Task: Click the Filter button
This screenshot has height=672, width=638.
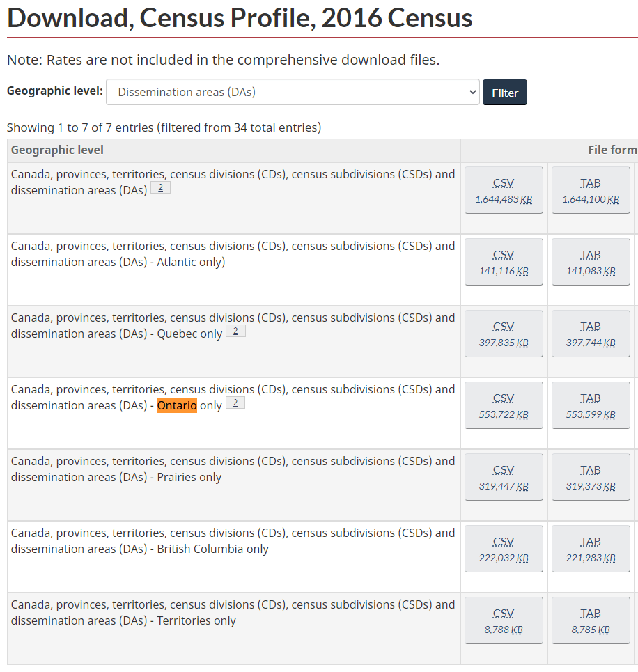Action: tap(505, 93)
